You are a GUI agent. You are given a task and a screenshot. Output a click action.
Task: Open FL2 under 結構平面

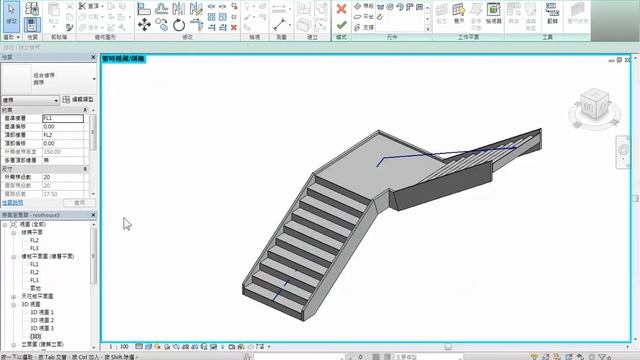34,240
